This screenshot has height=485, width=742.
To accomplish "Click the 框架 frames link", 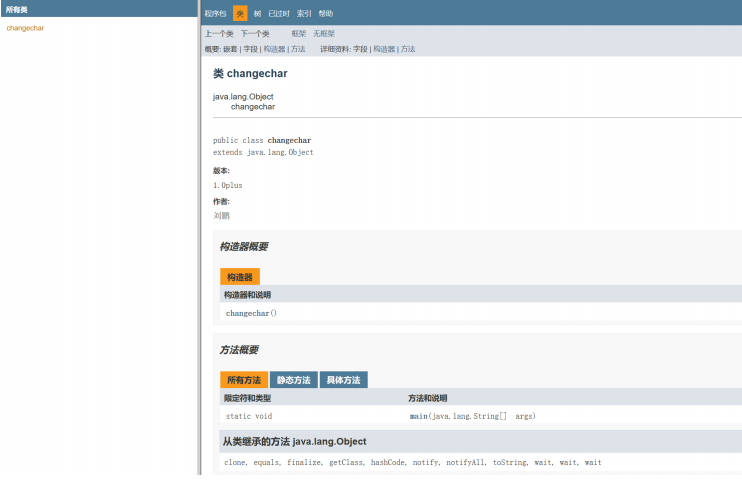I will pyautogui.click(x=299, y=34).
